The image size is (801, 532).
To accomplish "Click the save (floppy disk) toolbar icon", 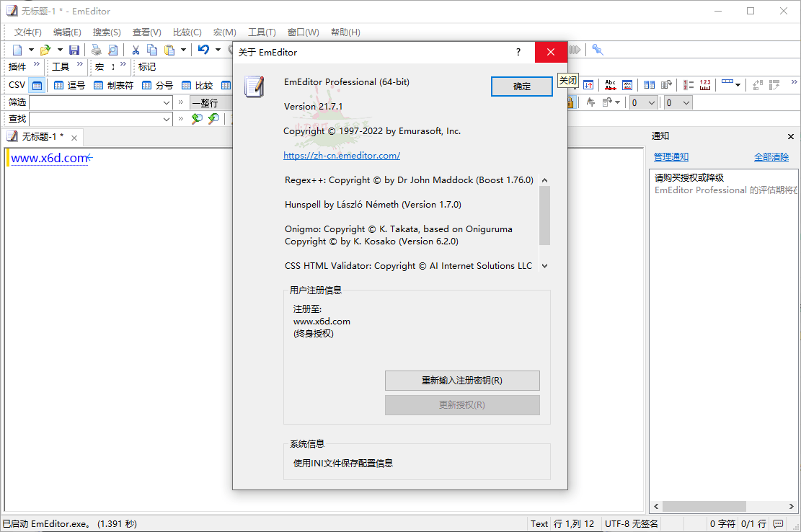I will coord(74,49).
